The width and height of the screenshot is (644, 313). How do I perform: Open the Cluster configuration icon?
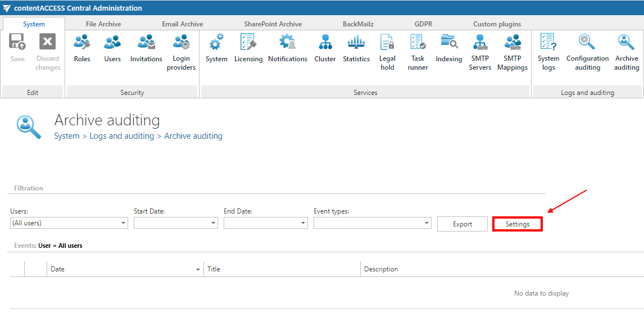point(325,48)
